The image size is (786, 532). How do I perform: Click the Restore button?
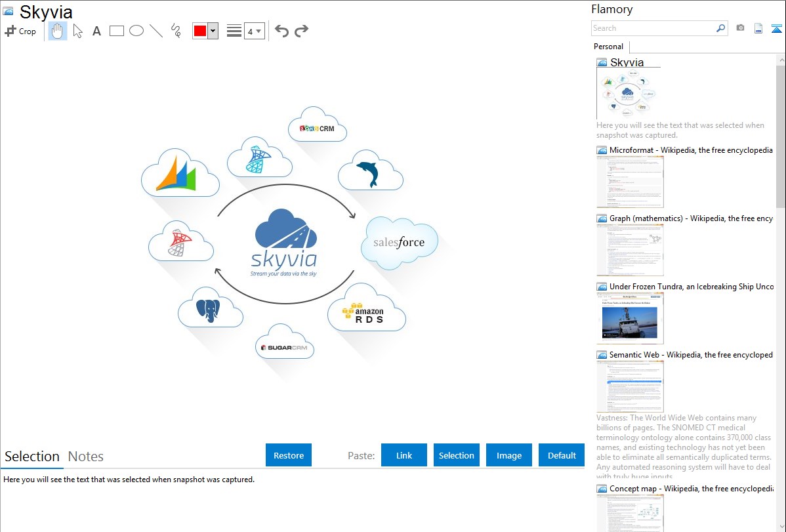tap(289, 455)
